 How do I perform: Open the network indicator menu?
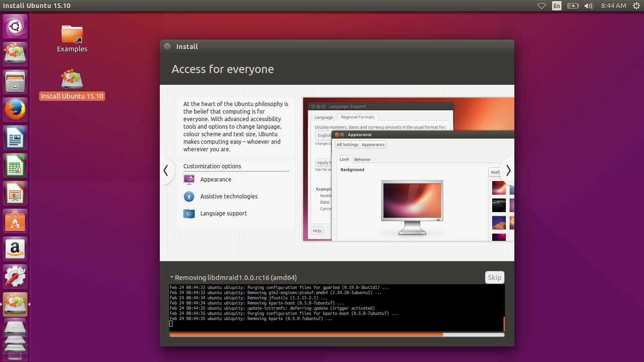(541, 6)
